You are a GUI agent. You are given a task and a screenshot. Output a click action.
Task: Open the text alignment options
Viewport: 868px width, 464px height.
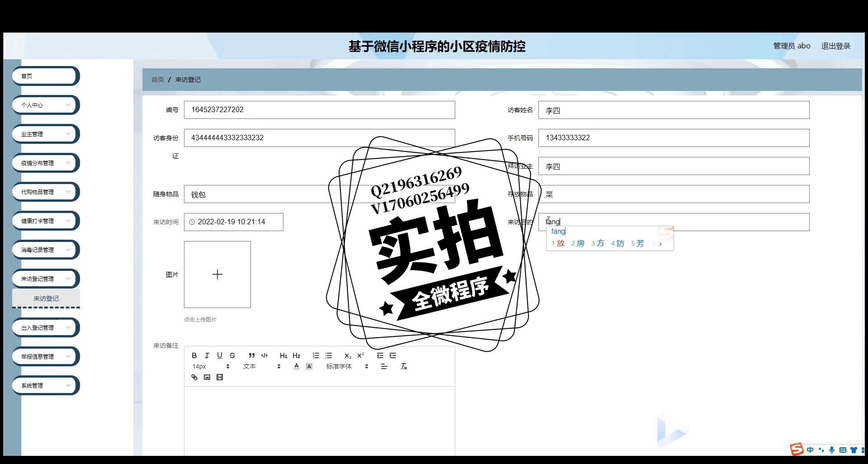384,366
